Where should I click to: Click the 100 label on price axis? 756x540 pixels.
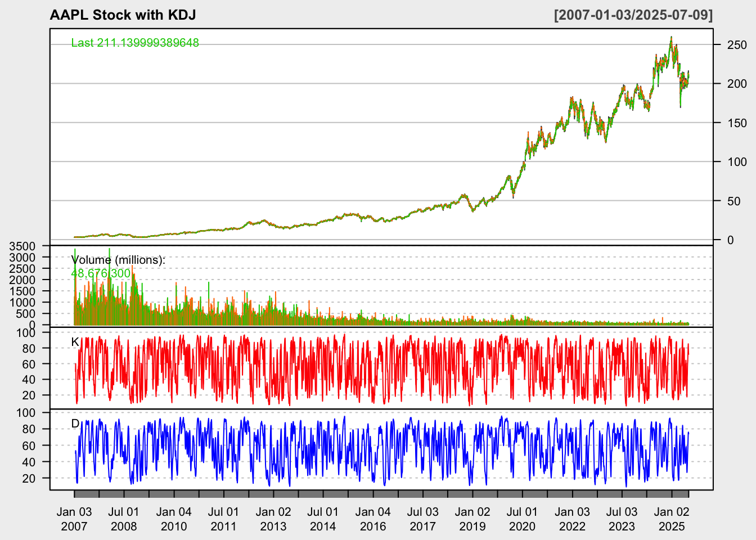(x=737, y=162)
